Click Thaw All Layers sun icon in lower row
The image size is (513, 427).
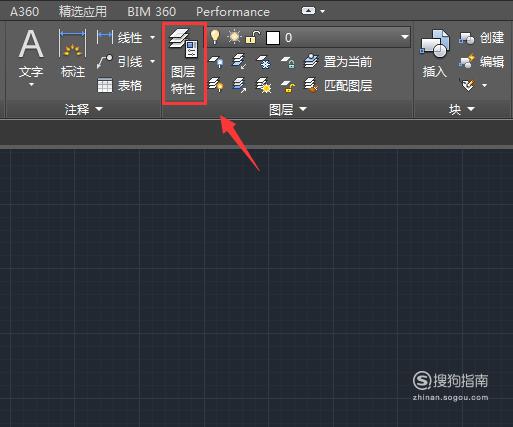[263, 85]
